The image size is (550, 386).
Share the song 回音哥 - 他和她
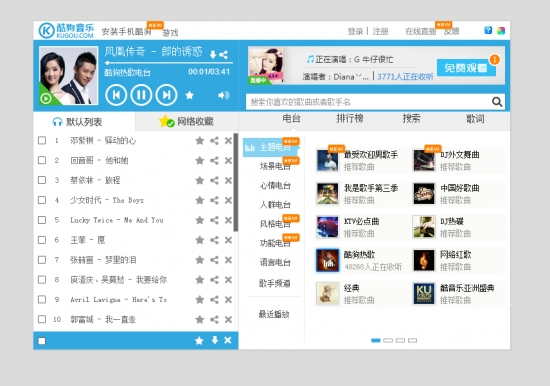pyautogui.click(x=214, y=161)
